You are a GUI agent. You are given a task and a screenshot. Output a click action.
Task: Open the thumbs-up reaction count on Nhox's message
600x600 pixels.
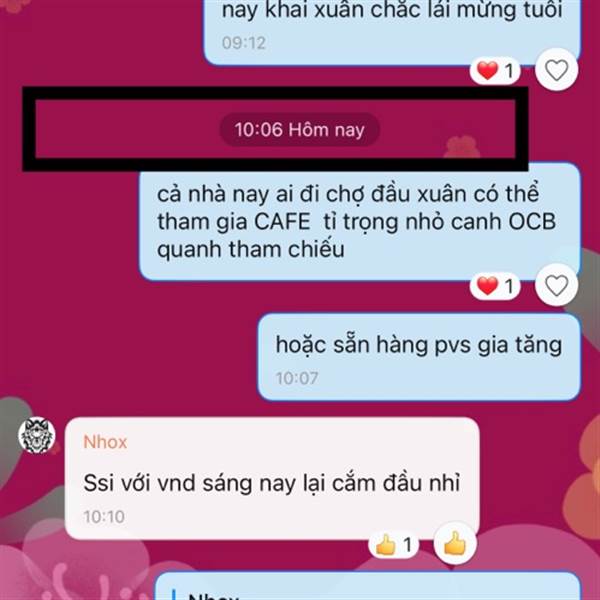pyautogui.click(x=393, y=545)
